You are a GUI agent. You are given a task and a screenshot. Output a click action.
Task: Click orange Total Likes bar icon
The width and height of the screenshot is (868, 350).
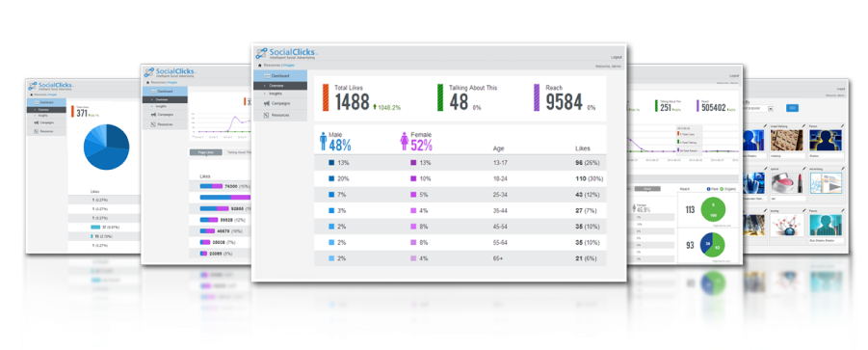point(326,97)
